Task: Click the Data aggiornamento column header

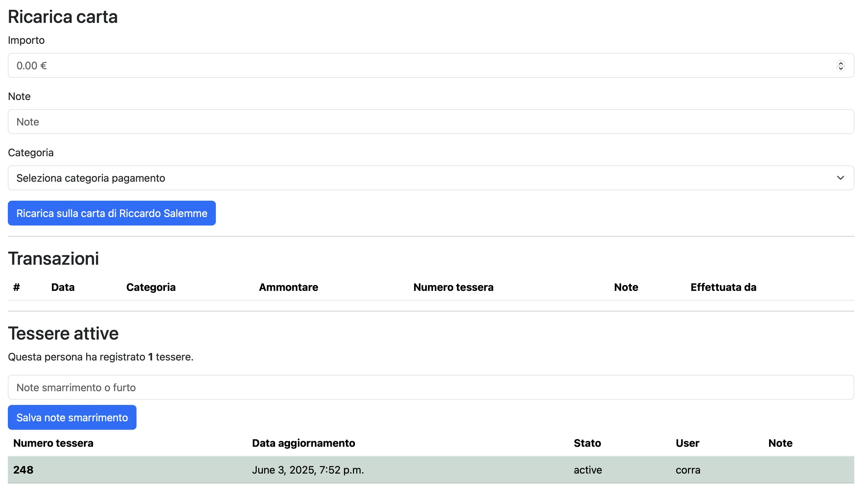Action: coord(303,443)
